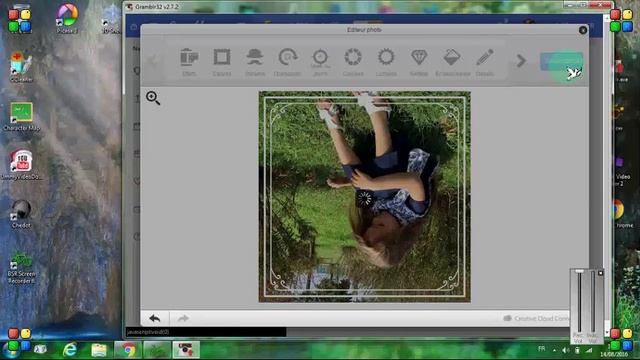Show more tools with right chevron
Screen dimensions: 640x360
click(521, 61)
